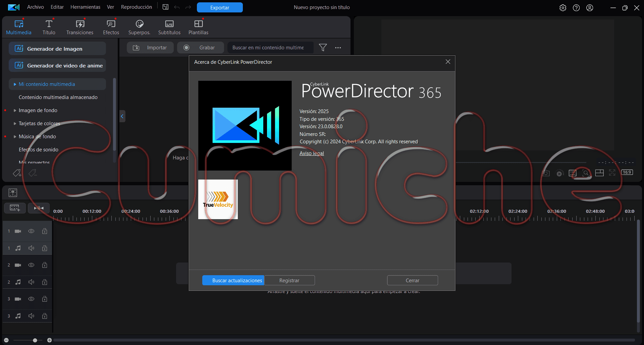The width and height of the screenshot is (644, 345).
Task: Click the timeline zoom in plus icon
Action: click(x=49, y=340)
